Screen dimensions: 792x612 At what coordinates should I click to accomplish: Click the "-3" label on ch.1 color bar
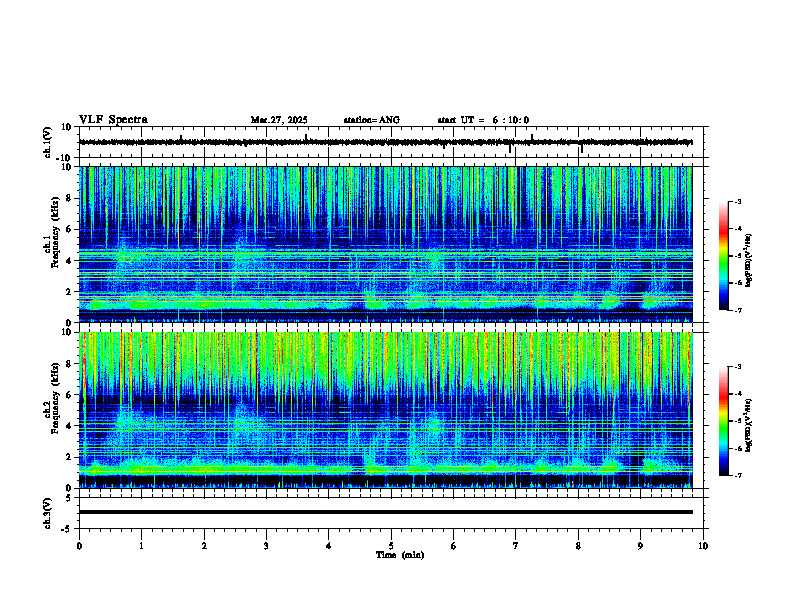738,201
